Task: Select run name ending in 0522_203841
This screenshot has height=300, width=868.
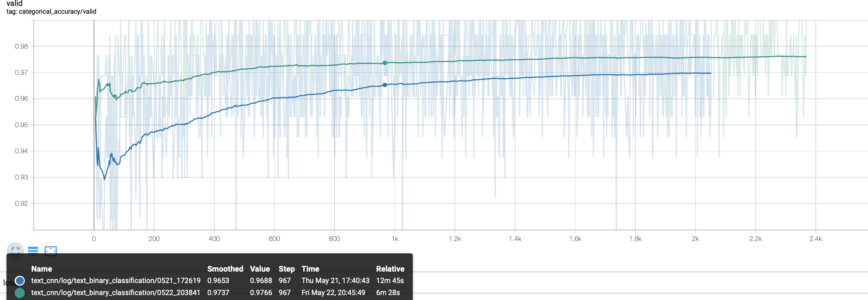Action: [116, 292]
